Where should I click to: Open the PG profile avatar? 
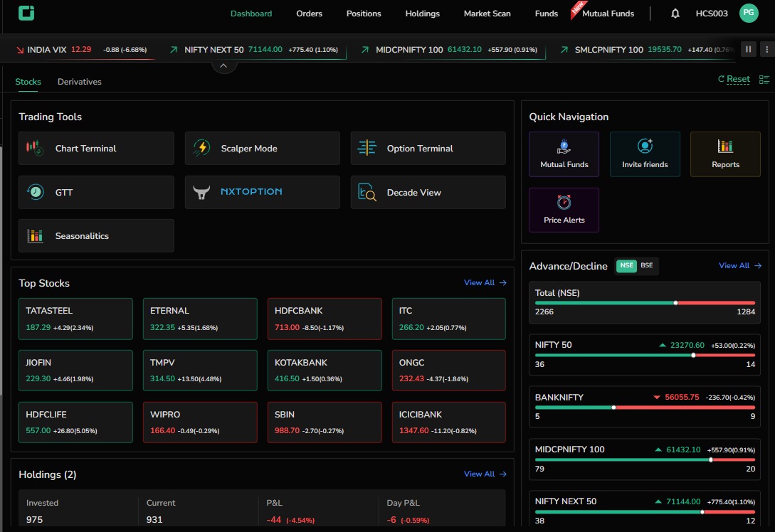click(x=749, y=14)
